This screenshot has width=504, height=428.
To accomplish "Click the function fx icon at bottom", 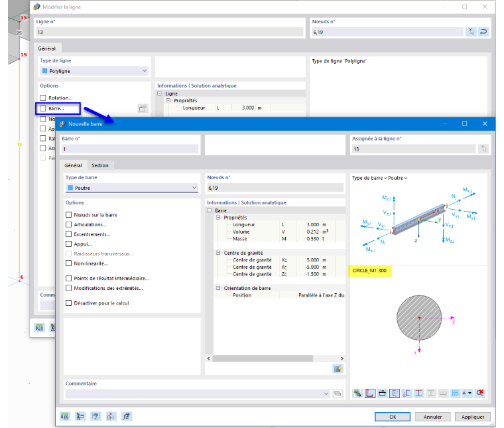I will click(126, 417).
